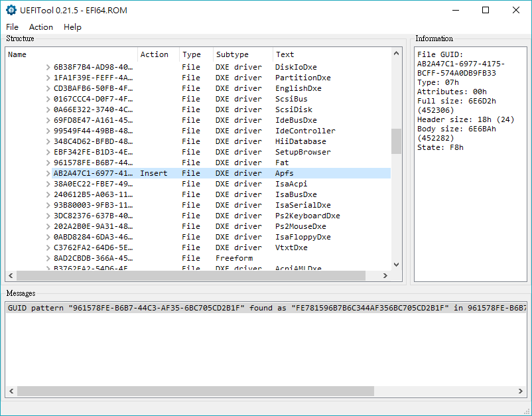Select the 99549F44-49BB-48… file entry
This screenshot has width=532, height=416.
[x=94, y=131]
